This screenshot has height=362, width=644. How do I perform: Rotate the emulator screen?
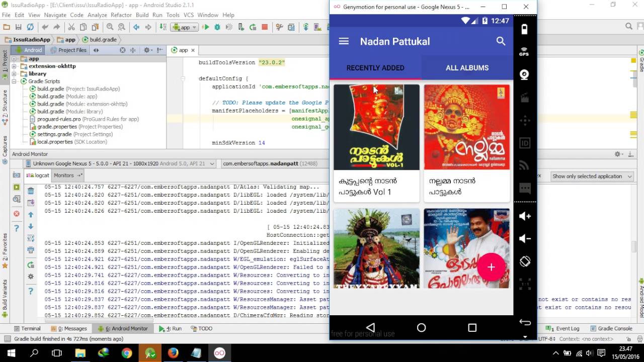tap(525, 261)
